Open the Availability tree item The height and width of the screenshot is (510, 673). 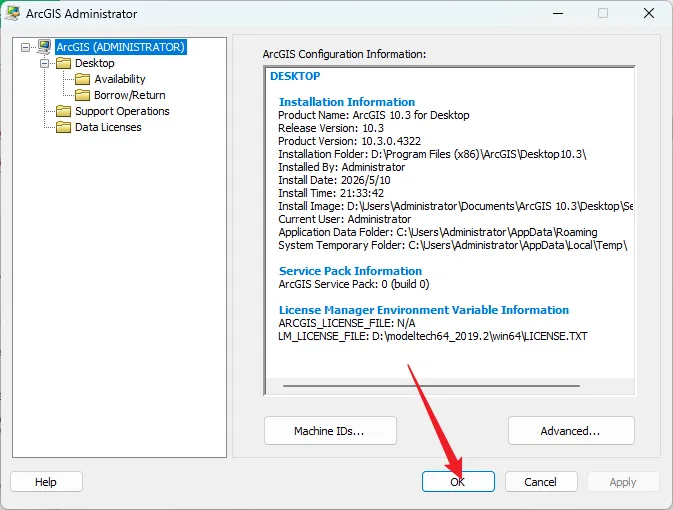tap(120, 79)
